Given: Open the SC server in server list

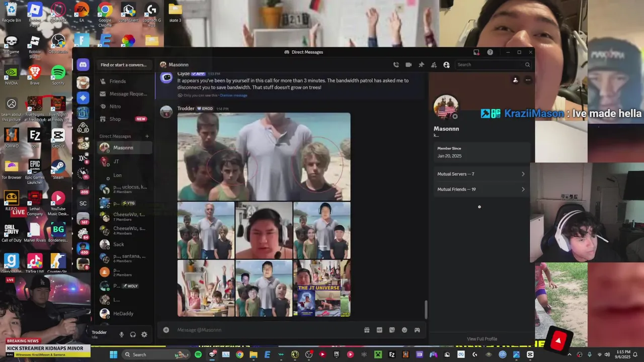Looking at the screenshot, I should coord(83,203).
